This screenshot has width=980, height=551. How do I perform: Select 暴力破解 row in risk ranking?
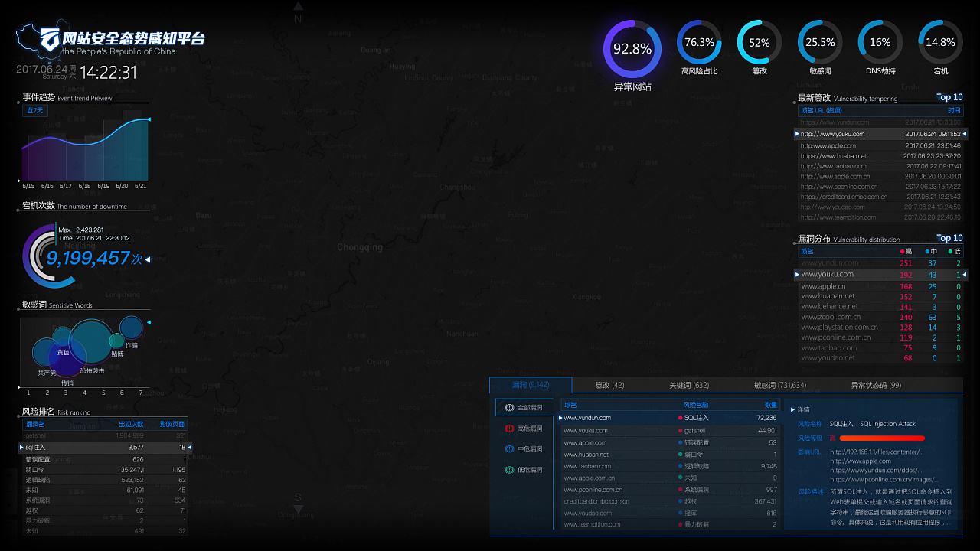click(105, 520)
